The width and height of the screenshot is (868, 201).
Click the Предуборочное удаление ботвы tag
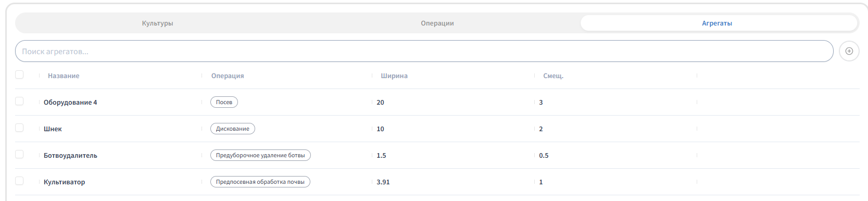pyautogui.click(x=260, y=155)
